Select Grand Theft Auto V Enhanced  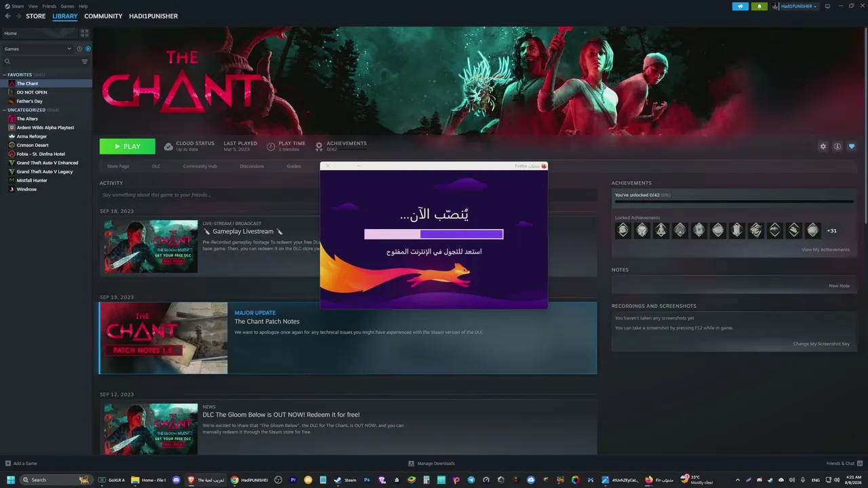46,163
